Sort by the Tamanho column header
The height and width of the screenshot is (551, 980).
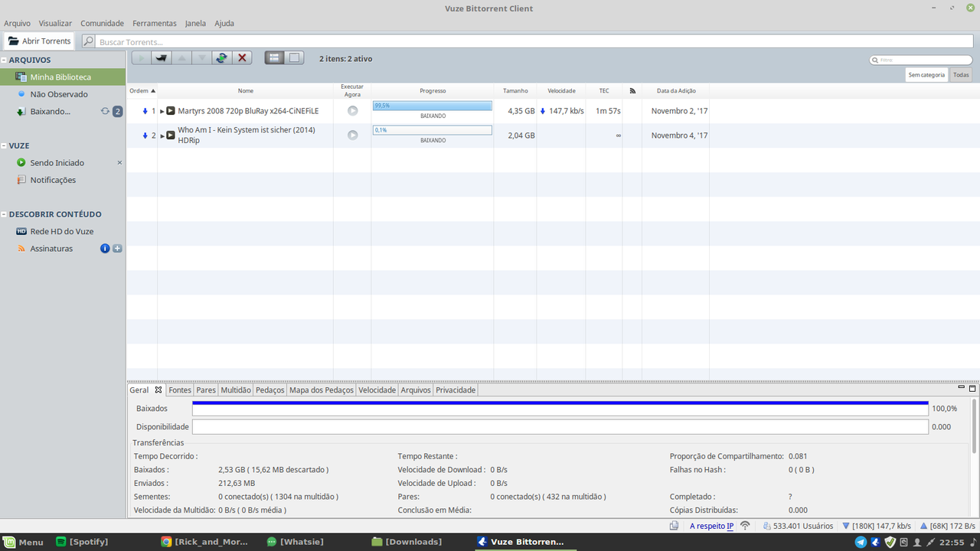[x=515, y=91]
